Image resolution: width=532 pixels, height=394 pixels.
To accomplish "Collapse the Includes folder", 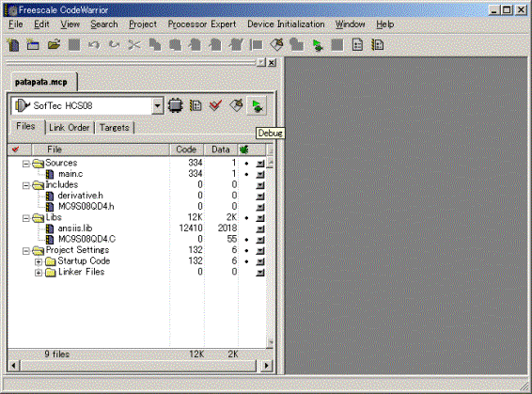I will pos(26,185).
